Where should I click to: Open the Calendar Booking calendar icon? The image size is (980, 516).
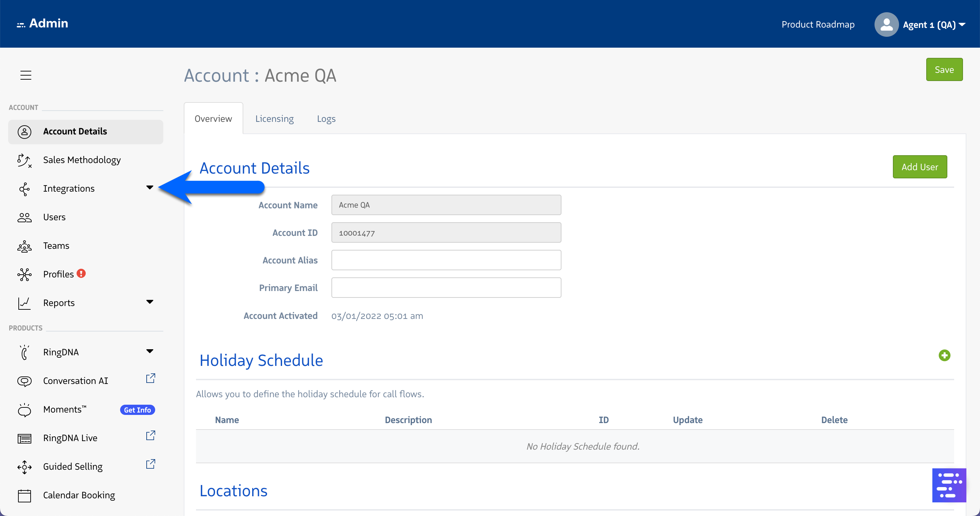coord(24,496)
